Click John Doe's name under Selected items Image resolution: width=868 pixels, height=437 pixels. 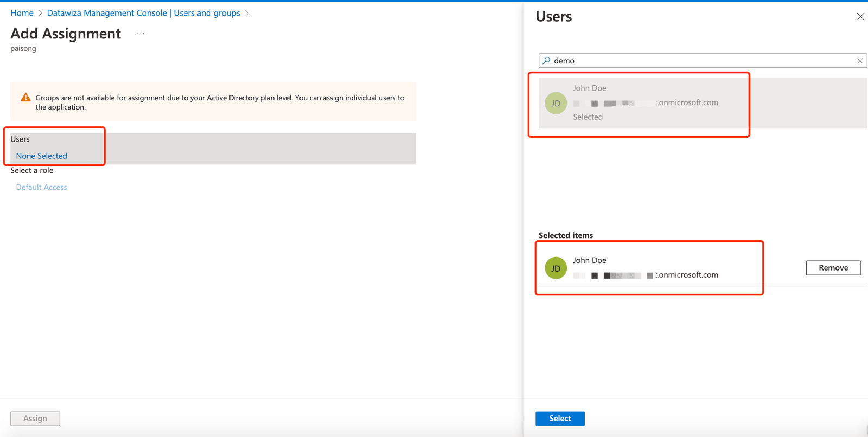tap(590, 260)
